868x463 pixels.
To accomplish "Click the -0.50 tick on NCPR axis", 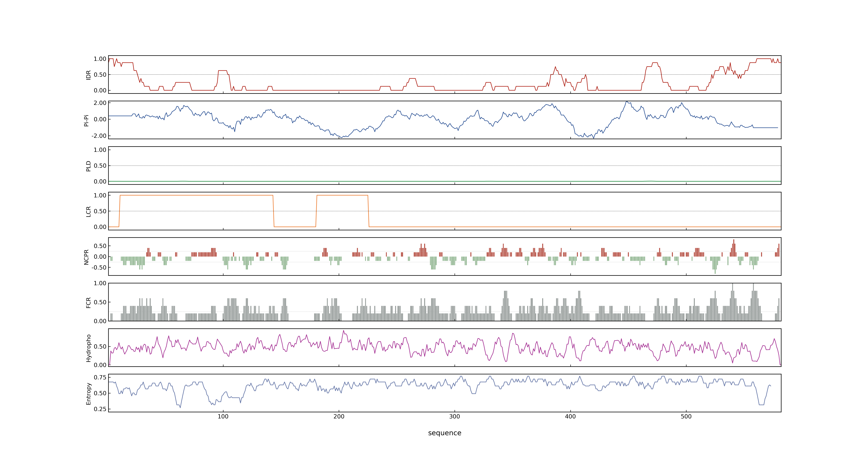I will 99,268.
